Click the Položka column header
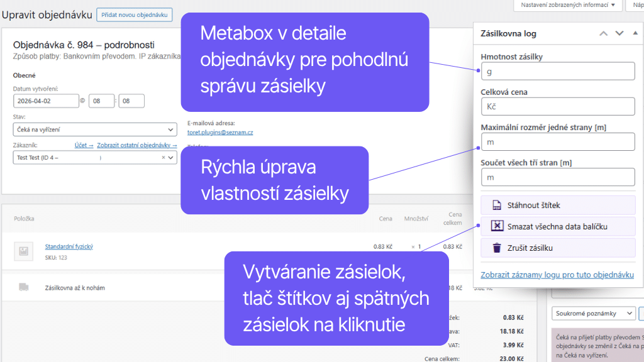The image size is (644, 362). click(x=25, y=219)
